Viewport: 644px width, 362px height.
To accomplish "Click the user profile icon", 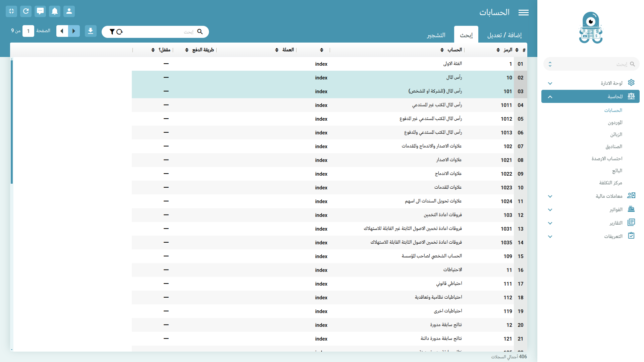I will 69,11.
